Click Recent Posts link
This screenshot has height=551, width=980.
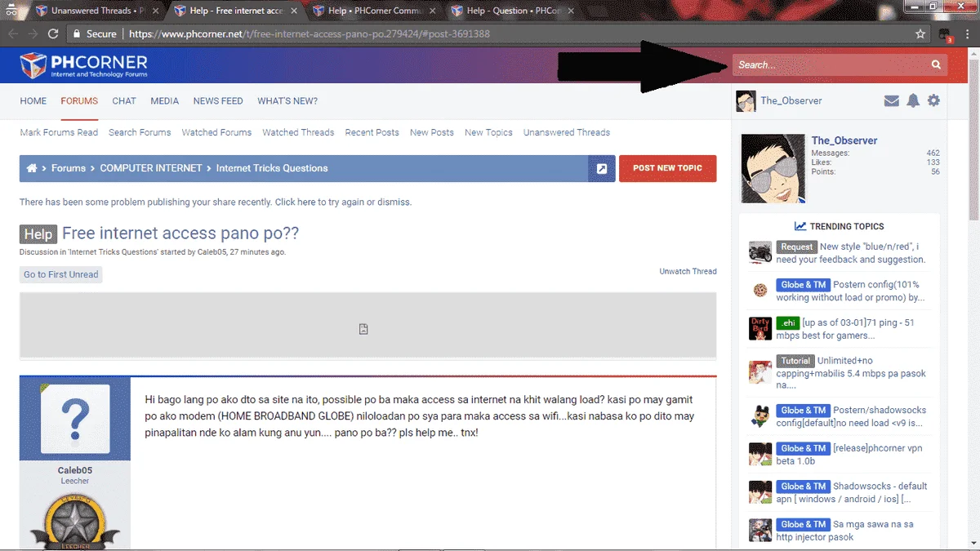372,132
